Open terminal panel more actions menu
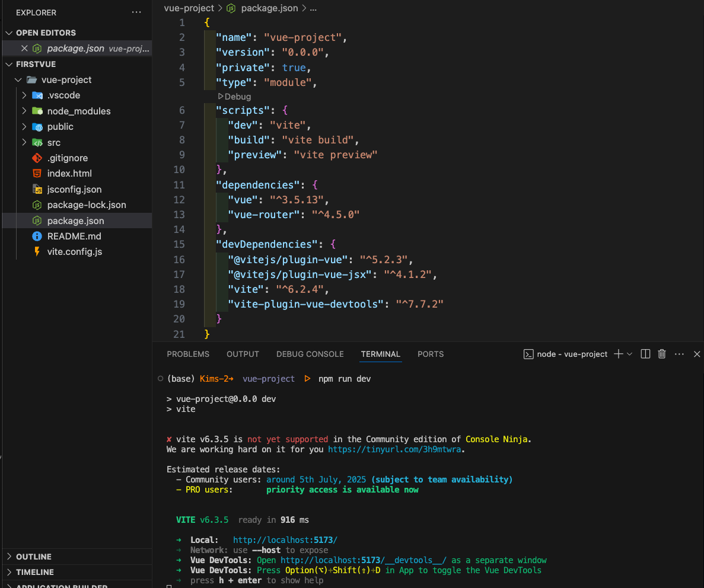Viewport: 704px width, 588px height. coord(679,354)
